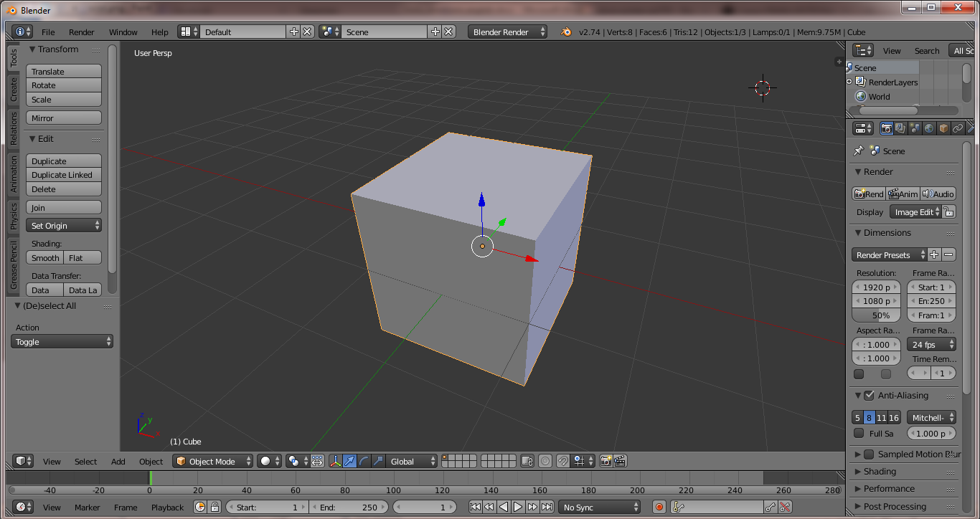
Task: Toggle lock time to other windows
Action: [x=214, y=507]
